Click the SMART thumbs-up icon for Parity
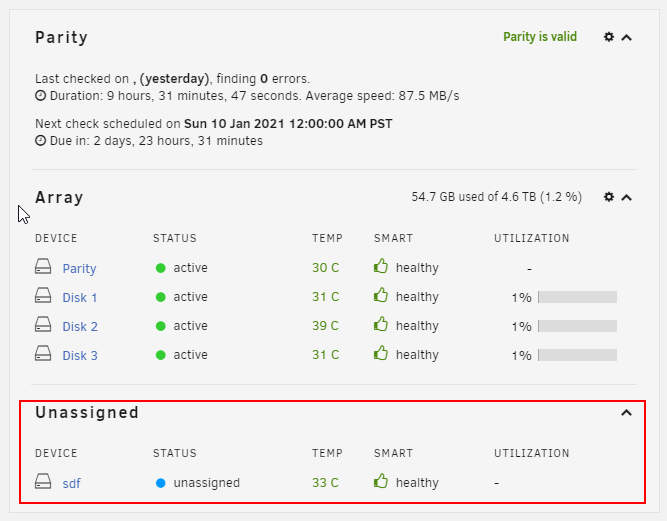 [x=381, y=266]
